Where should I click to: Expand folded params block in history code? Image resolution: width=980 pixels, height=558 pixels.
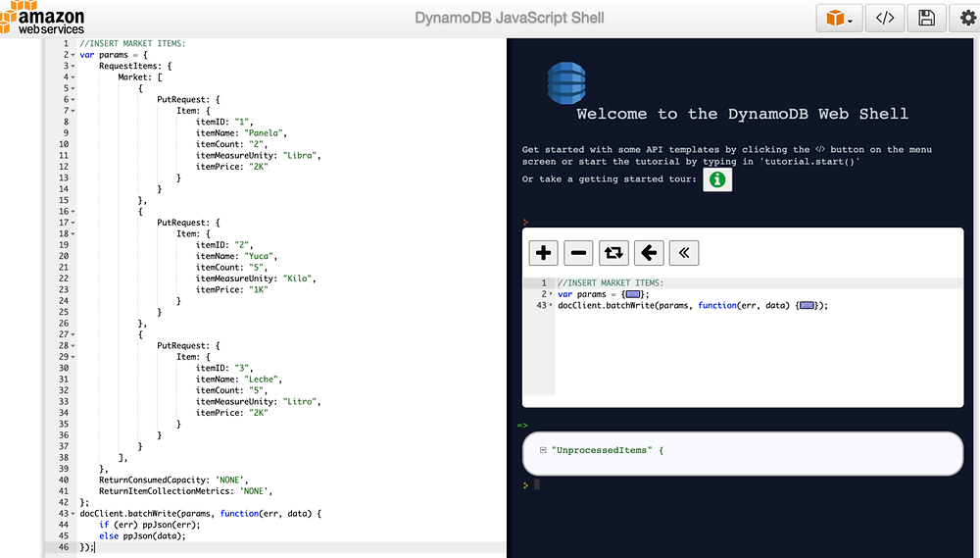tap(633, 294)
